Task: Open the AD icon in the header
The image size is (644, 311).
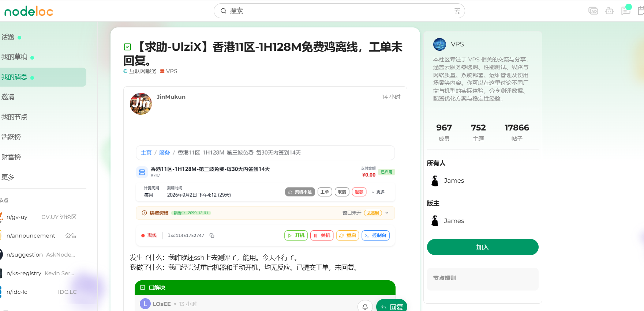Action: pos(593,11)
